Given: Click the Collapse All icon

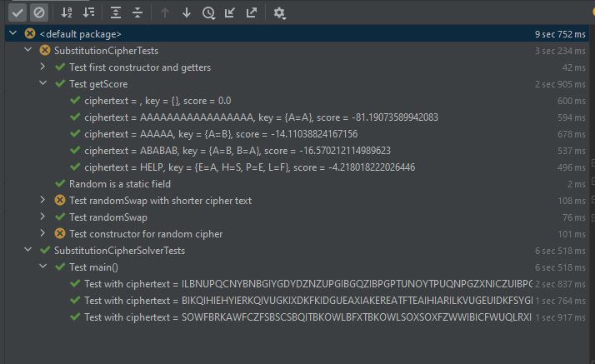Looking at the screenshot, I should 137,12.
